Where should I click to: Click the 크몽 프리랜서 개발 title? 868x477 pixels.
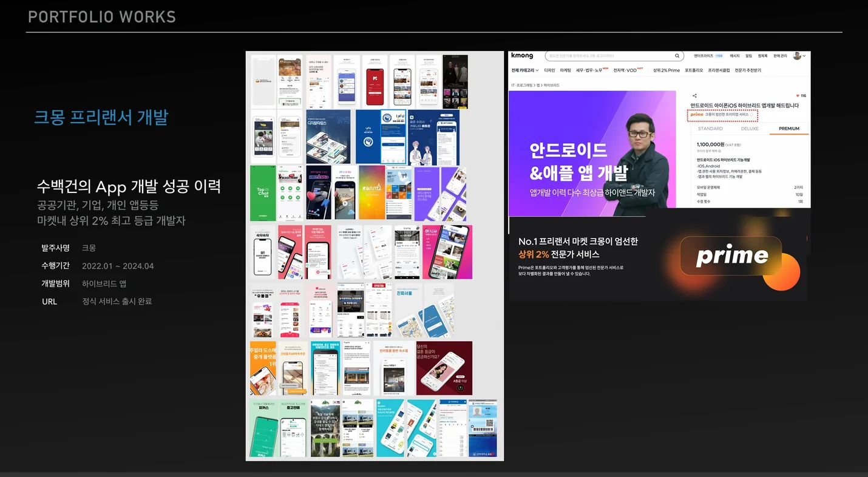101,117
